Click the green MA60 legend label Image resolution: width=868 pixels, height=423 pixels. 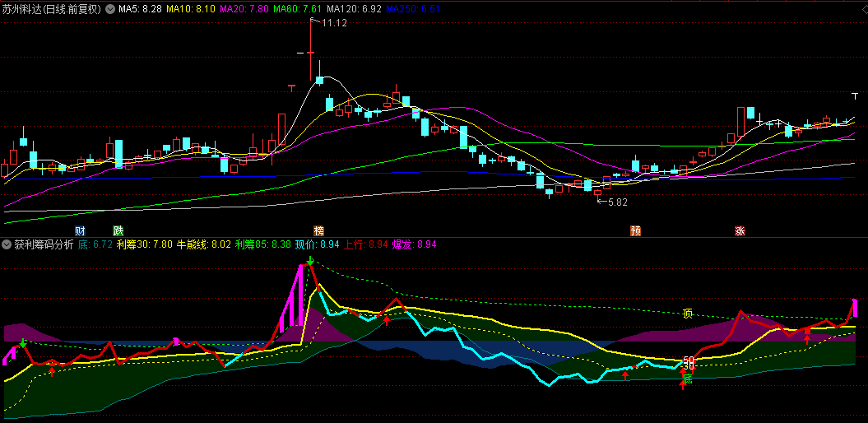click(x=298, y=9)
